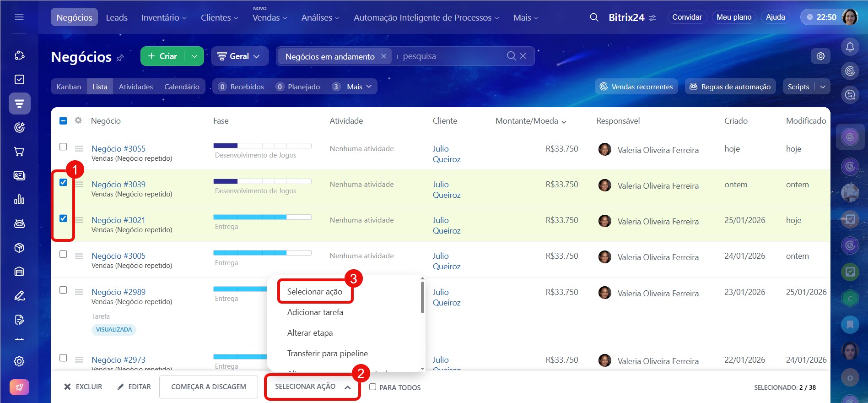Screen dimensions: 868x403
Task: Click the search magnifier icon in the top bar
Action: point(594,17)
